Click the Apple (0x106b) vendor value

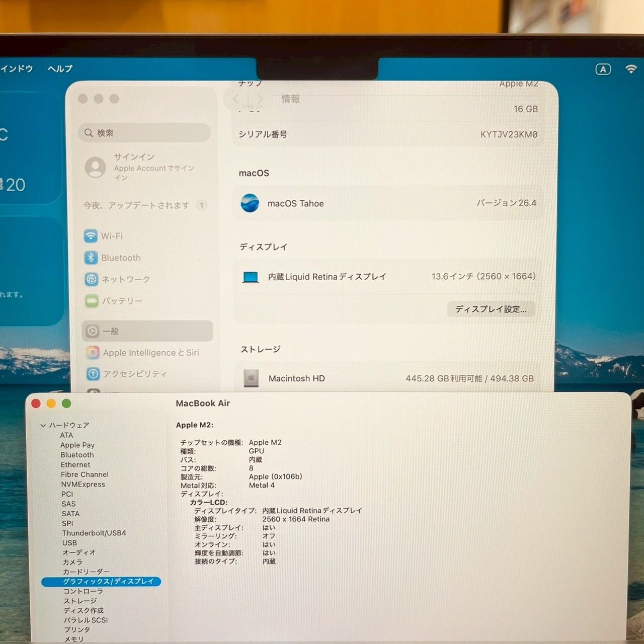click(275, 476)
